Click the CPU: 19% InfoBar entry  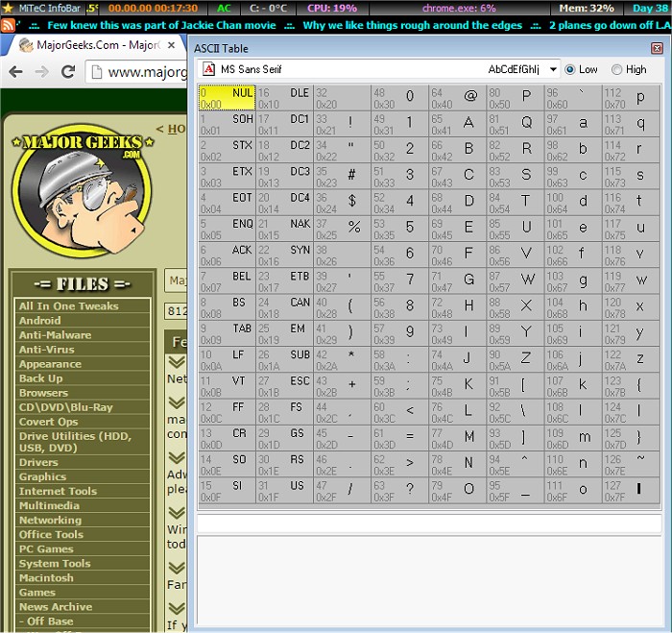point(332,8)
